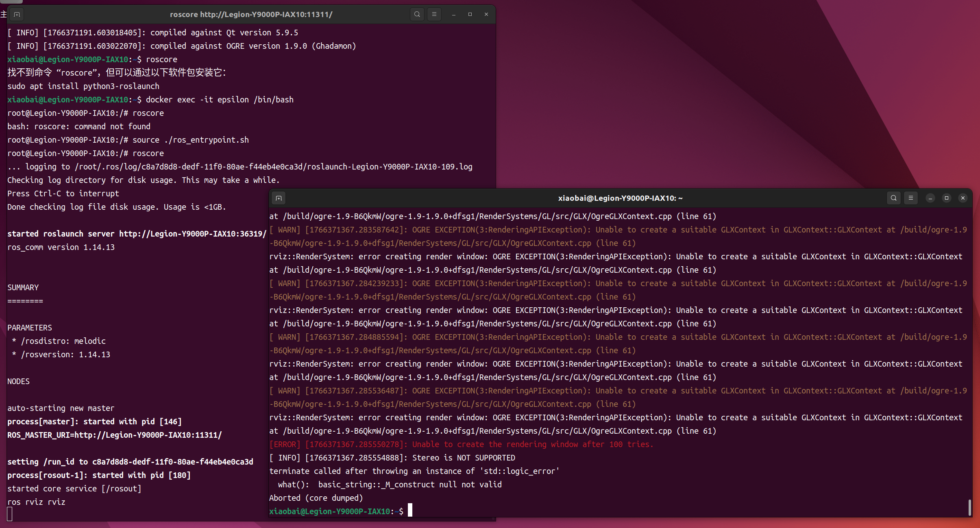Focus the command prompt in front terminal
Screen dimensions: 980x528
click(x=410, y=511)
